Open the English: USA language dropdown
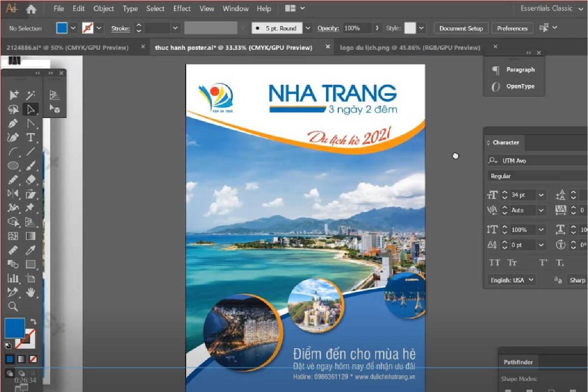 coord(512,280)
